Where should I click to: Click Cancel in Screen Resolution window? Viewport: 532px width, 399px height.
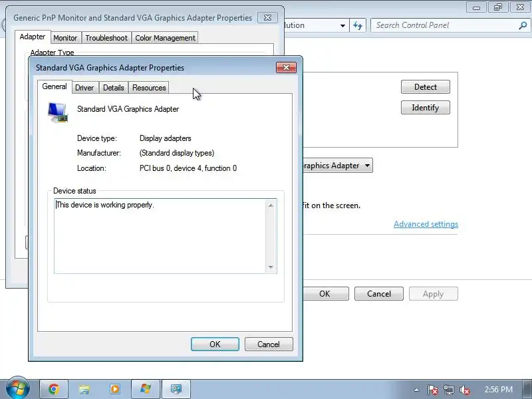pos(379,293)
